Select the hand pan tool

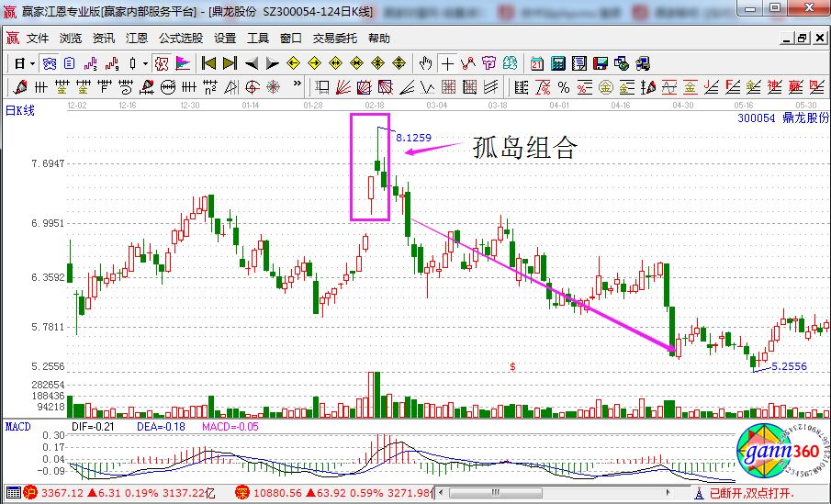[x=425, y=63]
